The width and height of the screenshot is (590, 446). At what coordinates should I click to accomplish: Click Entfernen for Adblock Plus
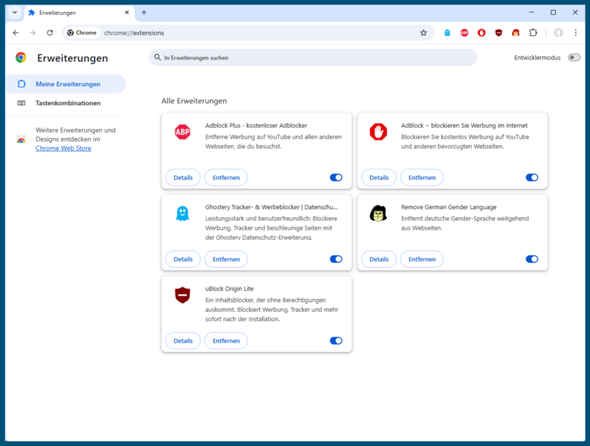pos(226,177)
